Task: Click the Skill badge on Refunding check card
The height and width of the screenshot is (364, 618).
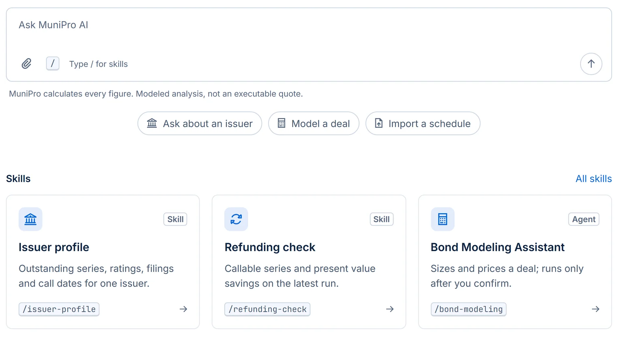Action: pyautogui.click(x=381, y=219)
